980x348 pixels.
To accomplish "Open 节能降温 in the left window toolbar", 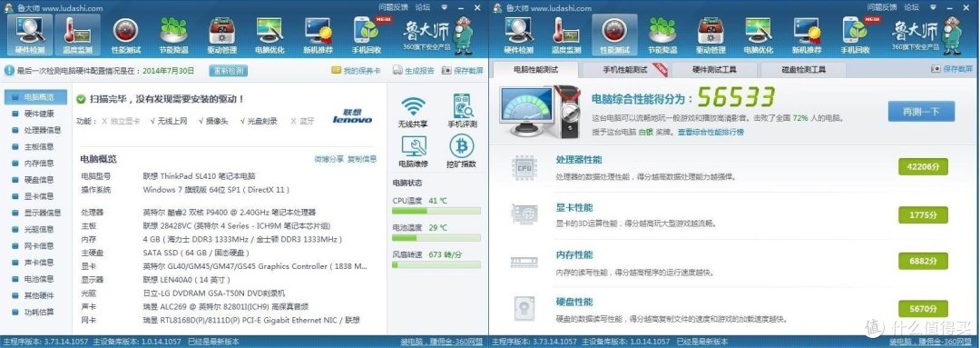I will pos(173,35).
